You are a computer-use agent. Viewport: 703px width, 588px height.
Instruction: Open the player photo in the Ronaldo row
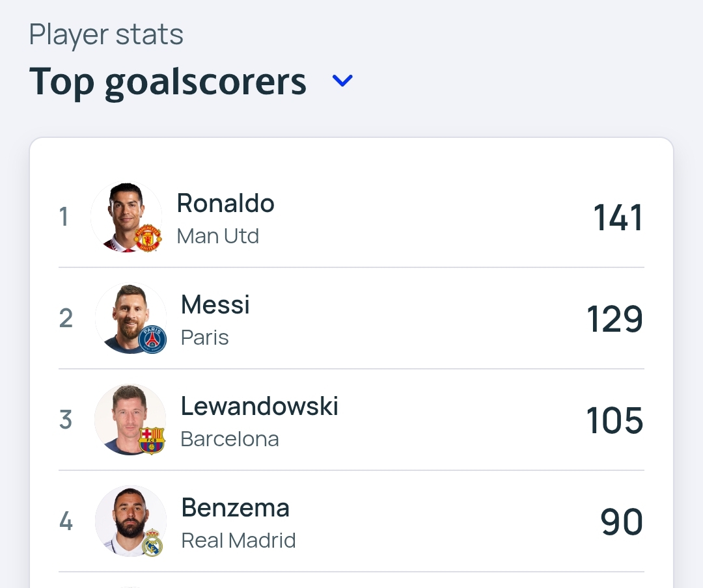124,215
